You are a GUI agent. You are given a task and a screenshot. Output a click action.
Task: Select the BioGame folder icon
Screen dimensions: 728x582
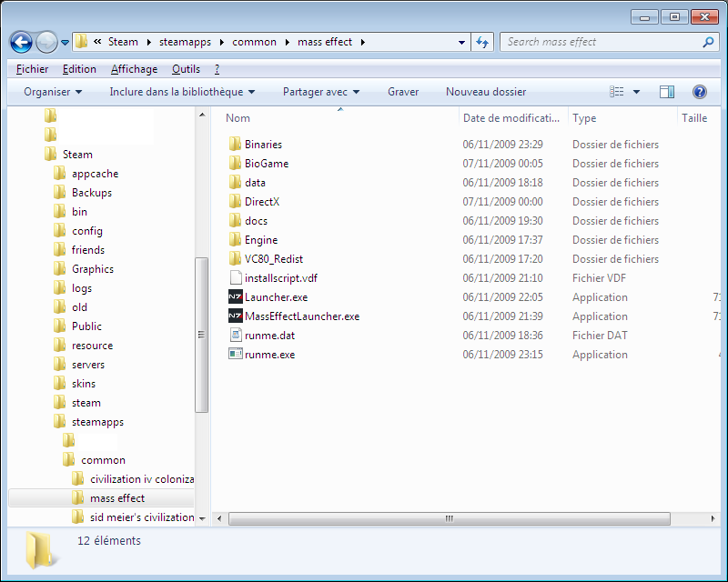coord(235,164)
